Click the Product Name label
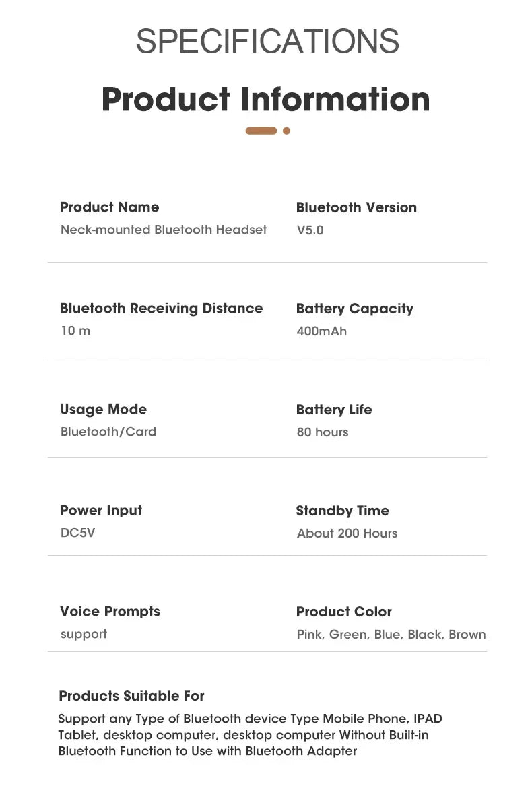Viewport: 532px width, 809px height. click(x=109, y=207)
